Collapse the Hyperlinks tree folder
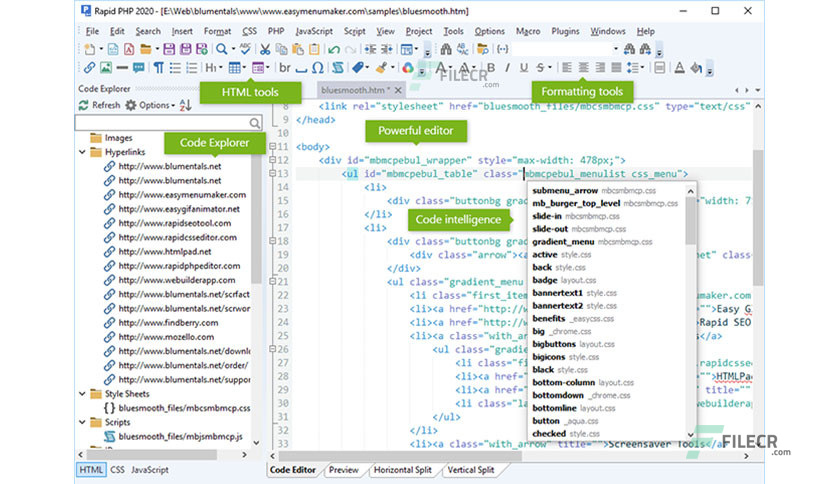The image size is (836, 484). coord(82,152)
